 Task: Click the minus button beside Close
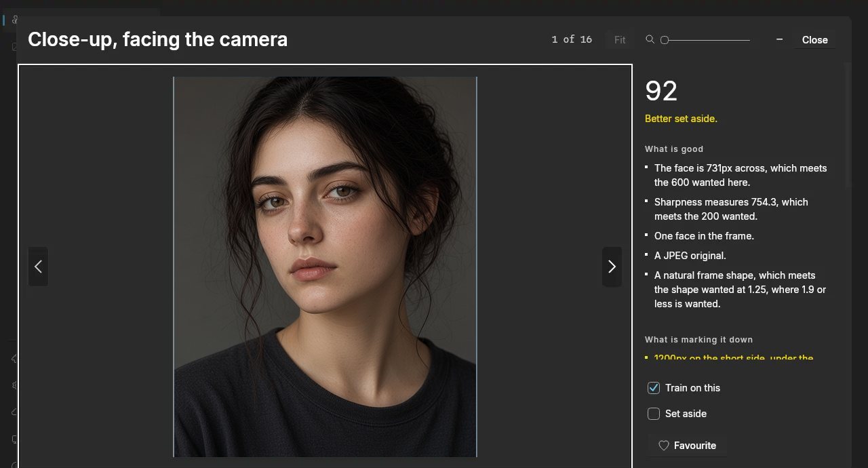pyautogui.click(x=779, y=40)
